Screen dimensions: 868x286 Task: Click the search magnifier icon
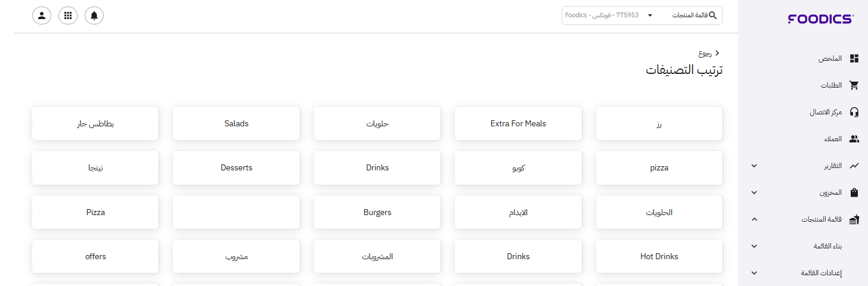(x=712, y=15)
